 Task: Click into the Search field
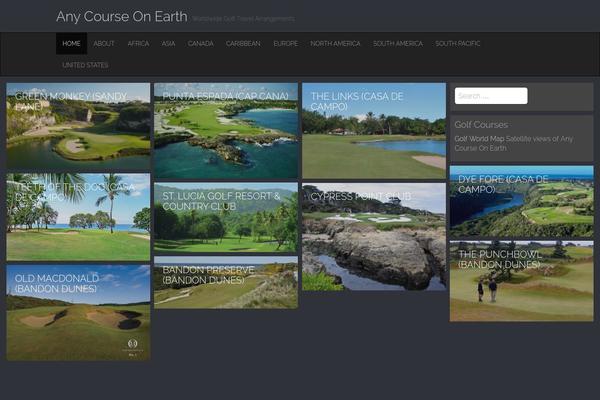(x=491, y=96)
